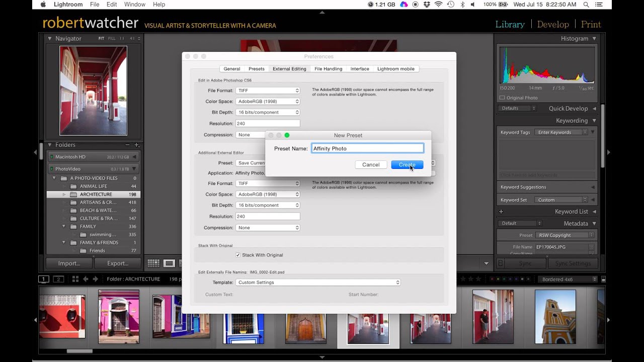Open Time Machine menu bar icon
The height and width of the screenshot is (362, 644).
[451, 5]
